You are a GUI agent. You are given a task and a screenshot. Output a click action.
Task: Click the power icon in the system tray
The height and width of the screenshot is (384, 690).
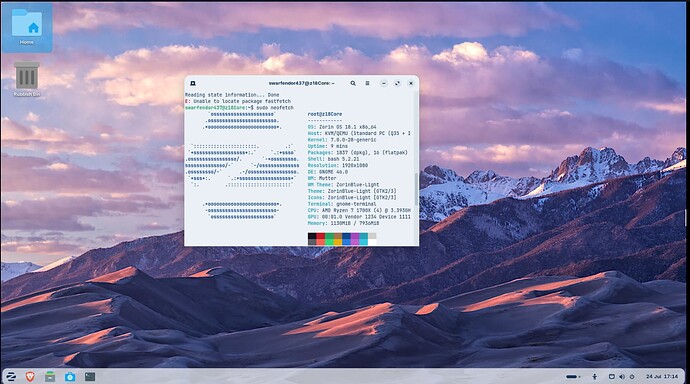tap(632, 377)
